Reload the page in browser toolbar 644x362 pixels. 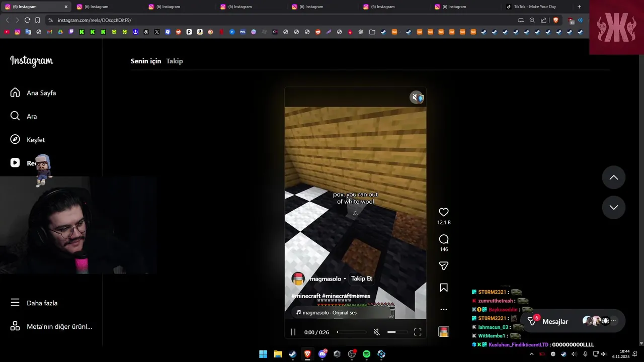point(27,20)
